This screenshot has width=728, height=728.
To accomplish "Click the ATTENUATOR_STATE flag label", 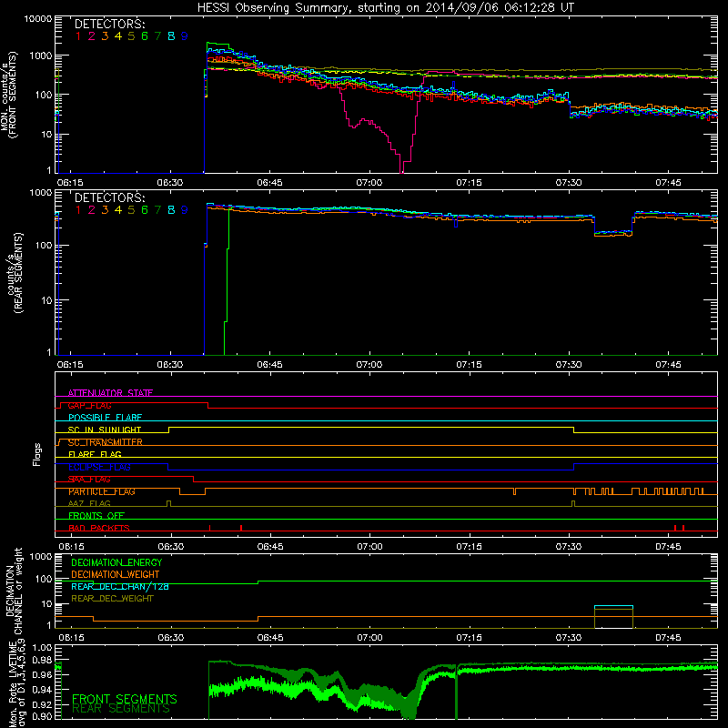I will tap(110, 393).
